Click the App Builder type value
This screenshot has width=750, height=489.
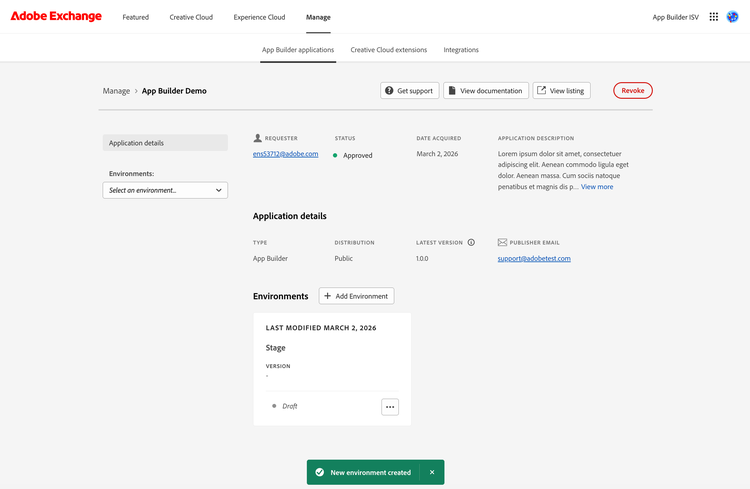(x=270, y=258)
